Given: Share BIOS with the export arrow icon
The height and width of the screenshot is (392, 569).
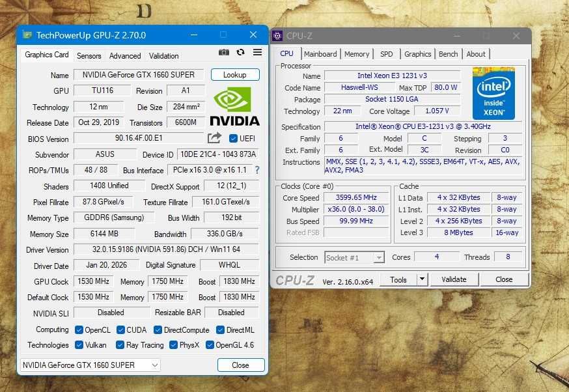Looking at the screenshot, I should pos(214,138).
